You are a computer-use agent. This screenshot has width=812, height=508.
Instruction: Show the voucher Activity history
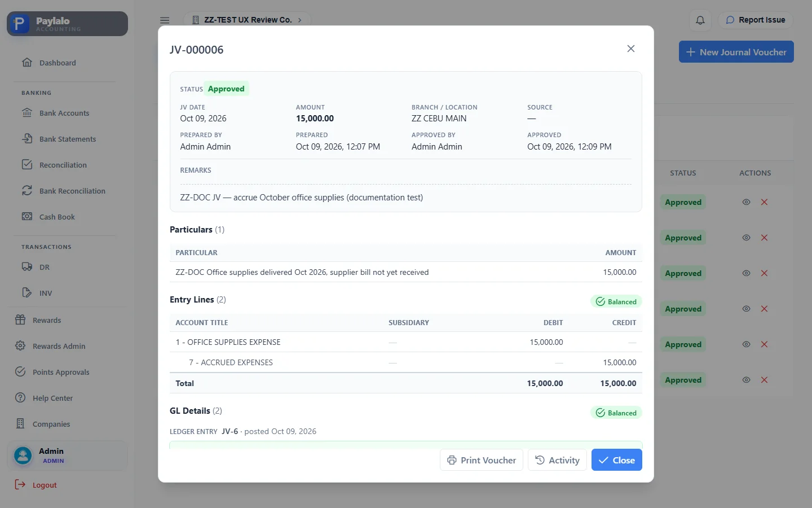click(557, 460)
